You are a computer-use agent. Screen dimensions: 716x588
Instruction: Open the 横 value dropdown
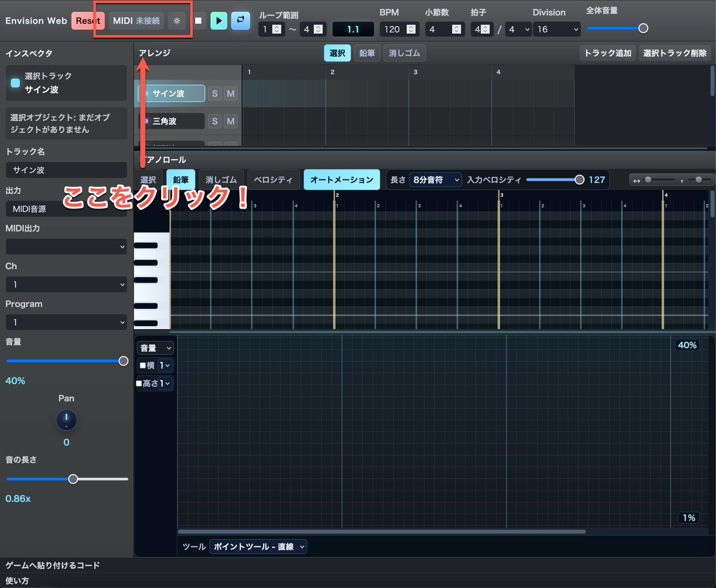165,366
